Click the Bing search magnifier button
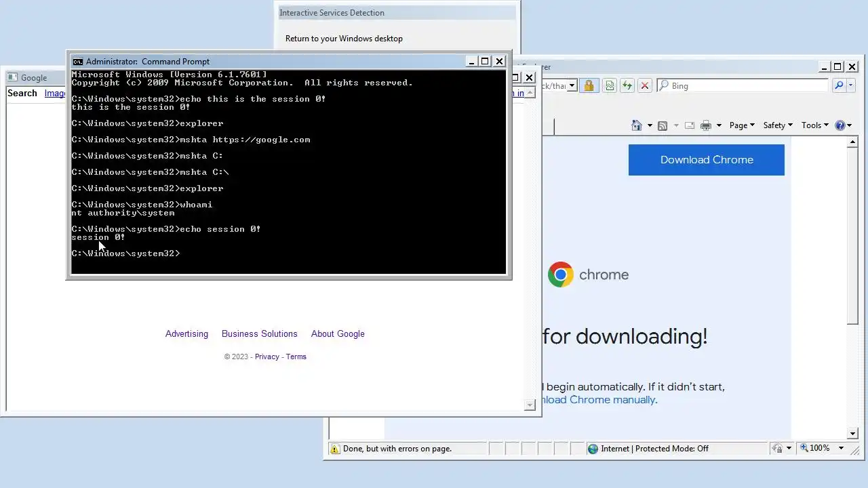 point(840,85)
